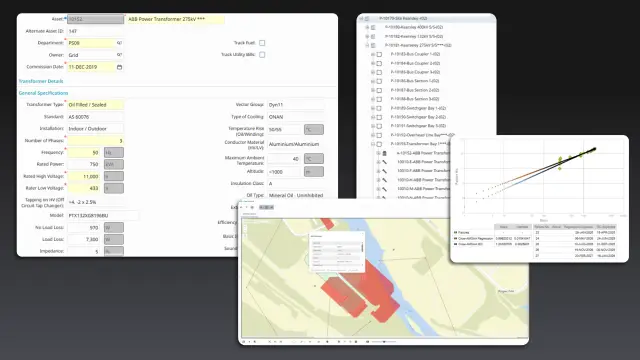Select Switchgear Bay 1 in the tree

(x=418, y=108)
